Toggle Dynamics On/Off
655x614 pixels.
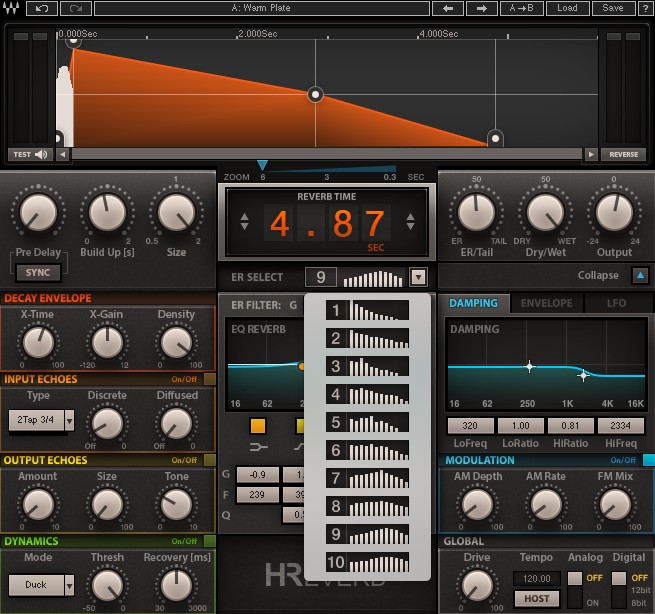[210, 541]
